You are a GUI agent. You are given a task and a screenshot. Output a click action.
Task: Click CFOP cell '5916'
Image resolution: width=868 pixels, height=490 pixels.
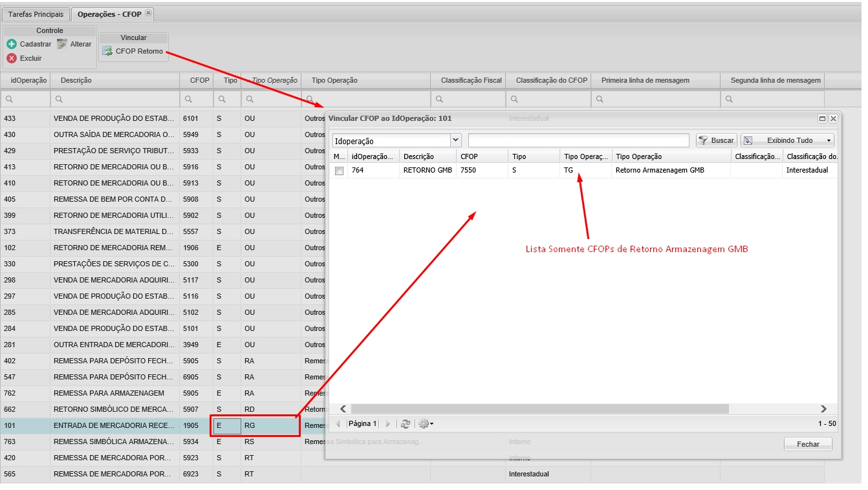click(197, 167)
